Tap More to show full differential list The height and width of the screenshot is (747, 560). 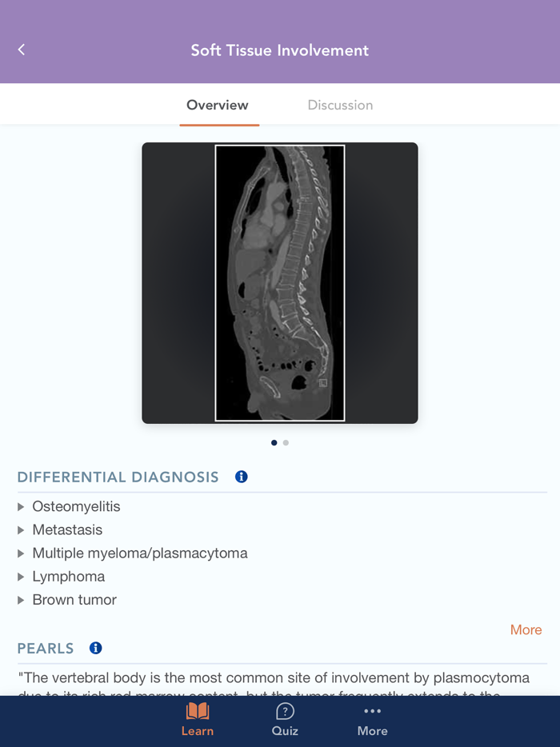(x=526, y=629)
